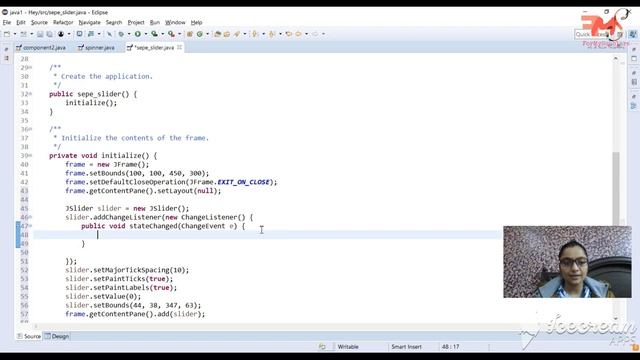Screen dimensions: 640x360
Task: Click line number 45 in the gutter
Action: pos(24,209)
